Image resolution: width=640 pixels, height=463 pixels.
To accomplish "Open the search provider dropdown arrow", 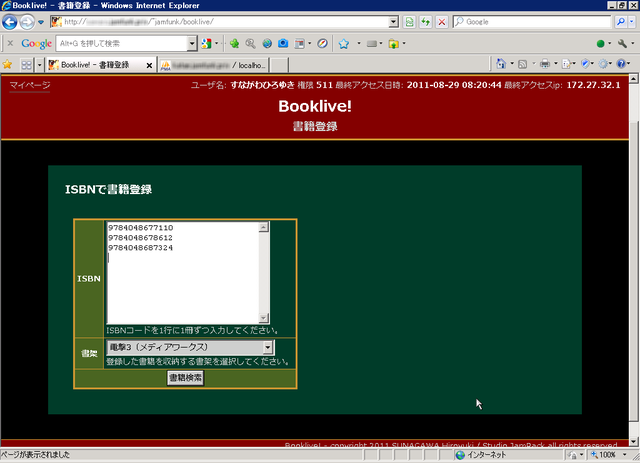I will (x=632, y=22).
